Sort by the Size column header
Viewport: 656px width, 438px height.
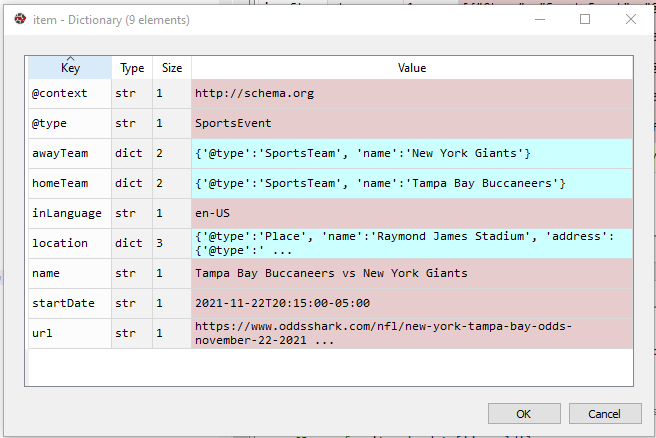tap(172, 67)
